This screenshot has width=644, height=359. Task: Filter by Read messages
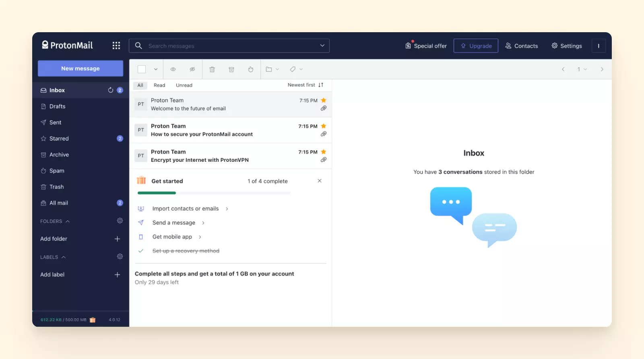pyautogui.click(x=159, y=85)
